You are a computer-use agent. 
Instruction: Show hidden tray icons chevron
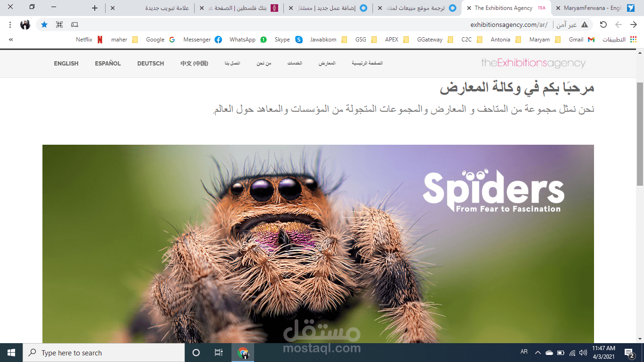coord(537,353)
